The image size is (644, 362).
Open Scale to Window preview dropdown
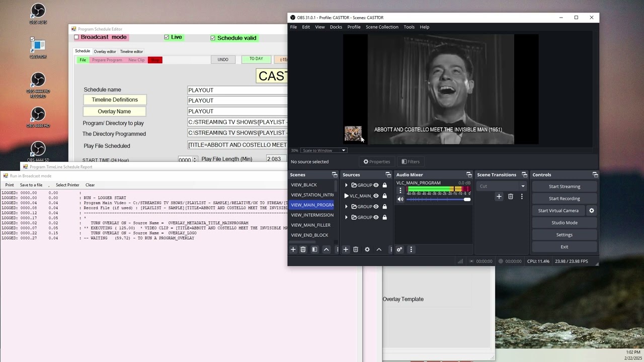324,150
